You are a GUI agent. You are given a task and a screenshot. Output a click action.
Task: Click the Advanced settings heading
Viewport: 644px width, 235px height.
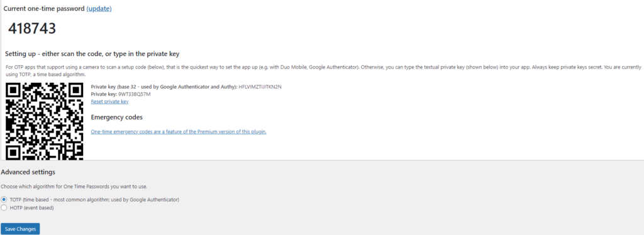coord(28,172)
